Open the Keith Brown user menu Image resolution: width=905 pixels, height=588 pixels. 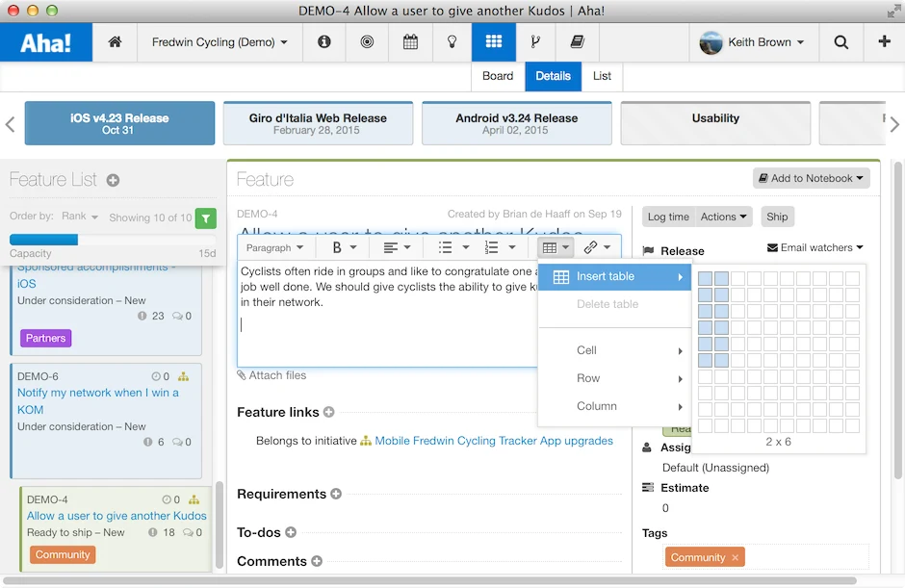tap(753, 42)
